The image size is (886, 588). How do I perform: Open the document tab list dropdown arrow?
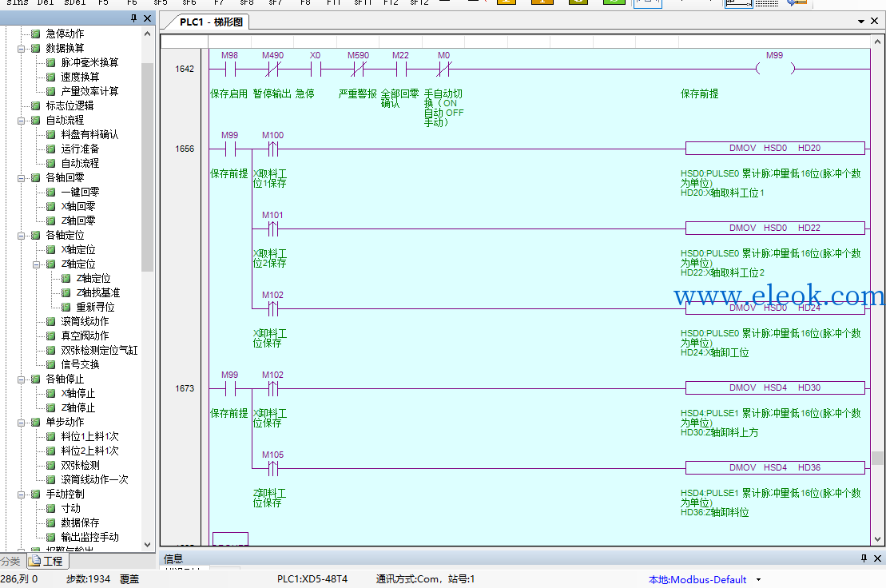click(x=861, y=22)
